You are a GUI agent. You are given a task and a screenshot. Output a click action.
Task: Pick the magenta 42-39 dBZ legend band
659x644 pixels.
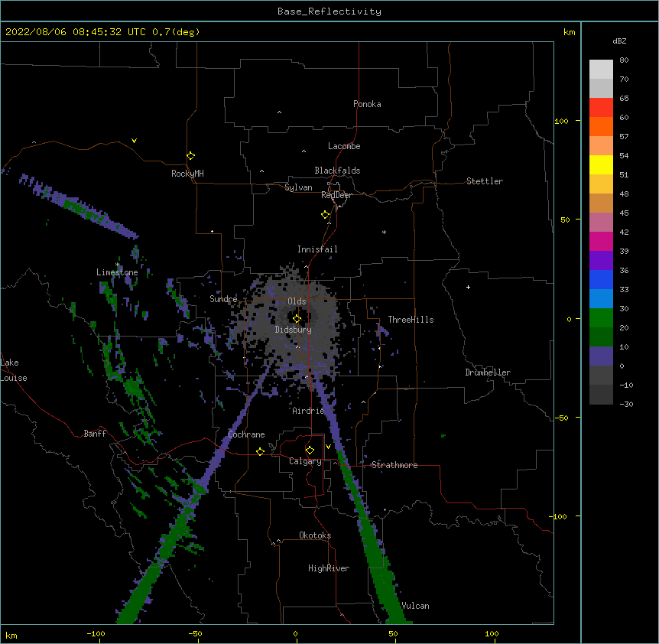coord(601,241)
